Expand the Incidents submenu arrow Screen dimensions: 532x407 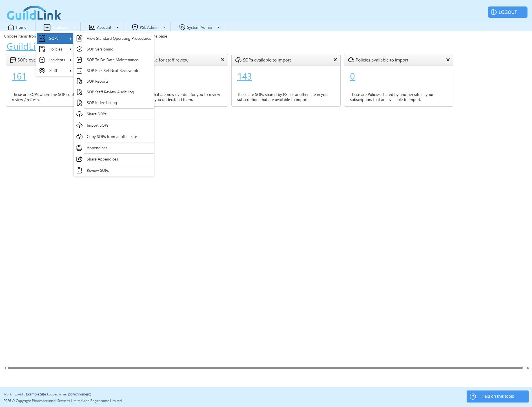(x=70, y=60)
